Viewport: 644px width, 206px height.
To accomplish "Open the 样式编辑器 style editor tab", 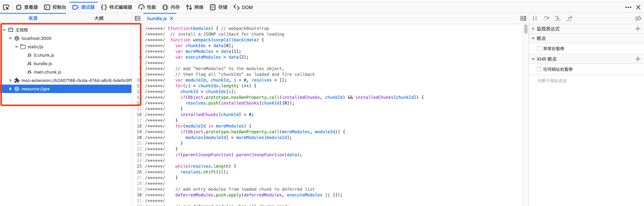I will pyautogui.click(x=116, y=7).
